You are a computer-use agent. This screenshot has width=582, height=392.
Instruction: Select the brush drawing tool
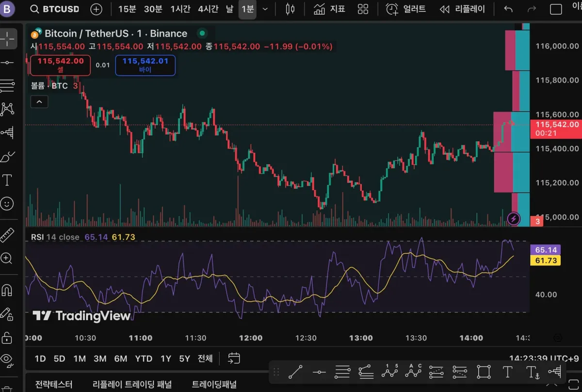click(7, 157)
